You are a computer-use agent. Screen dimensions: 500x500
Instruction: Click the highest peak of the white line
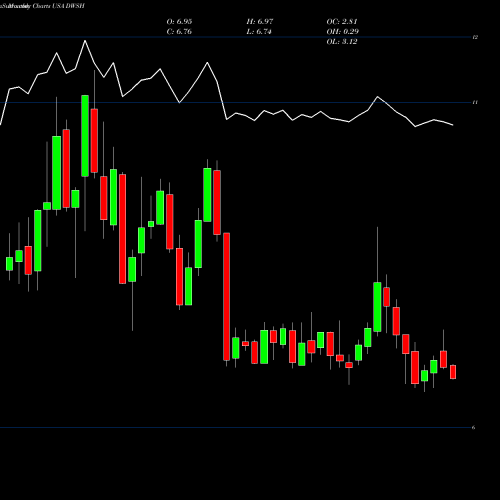point(85,41)
